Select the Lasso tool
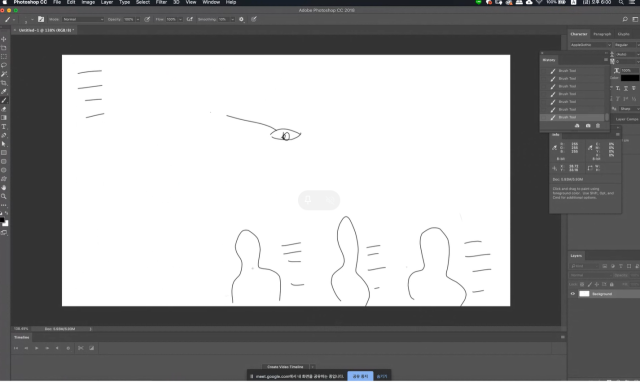 (x=4, y=65)
